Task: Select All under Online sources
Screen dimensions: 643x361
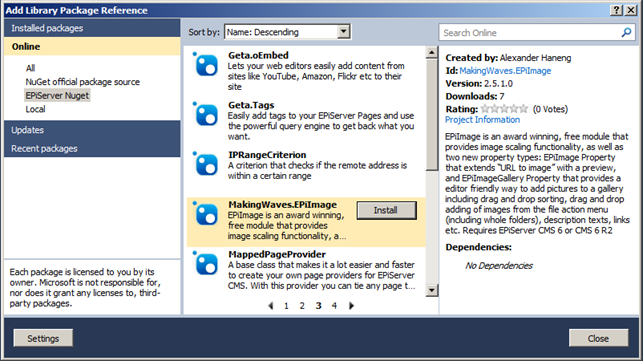Action: coord(30,68)
